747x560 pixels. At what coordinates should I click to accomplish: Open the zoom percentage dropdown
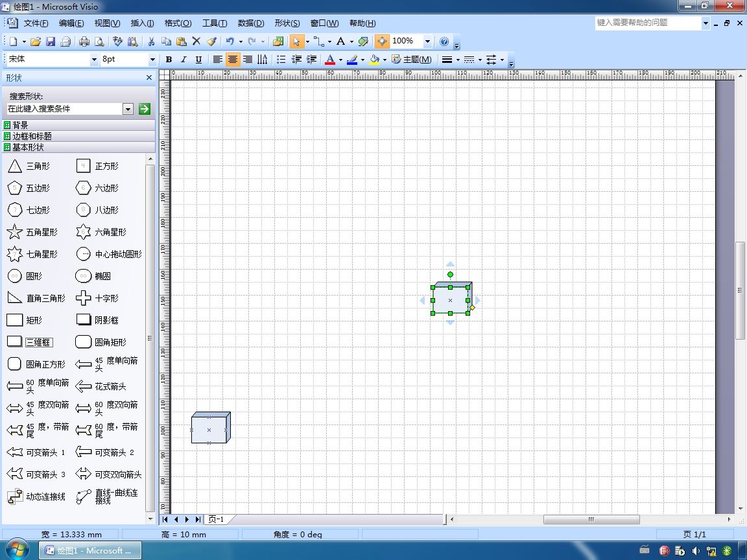coord(427,41)
